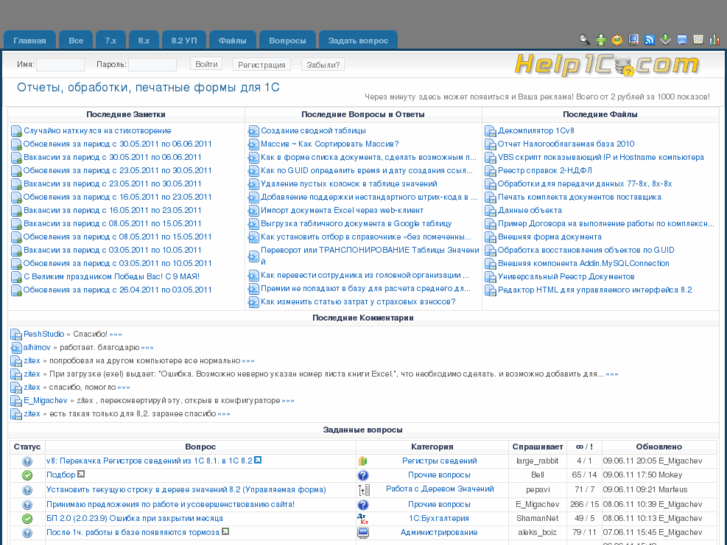Click the 'Регистрация' button
Screen dimensions: 727x545
pyautogui.click(x=262, y=65)
